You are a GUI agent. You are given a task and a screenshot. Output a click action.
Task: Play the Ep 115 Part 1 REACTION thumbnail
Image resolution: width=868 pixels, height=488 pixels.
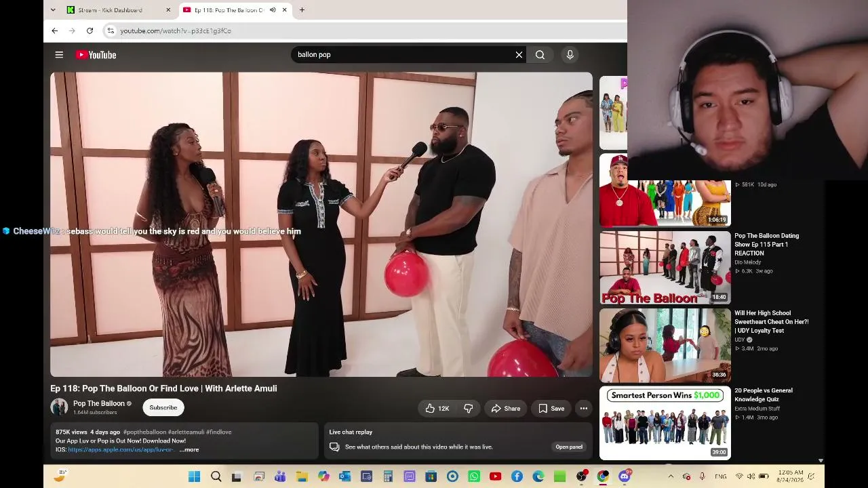(x=665, y=268)
